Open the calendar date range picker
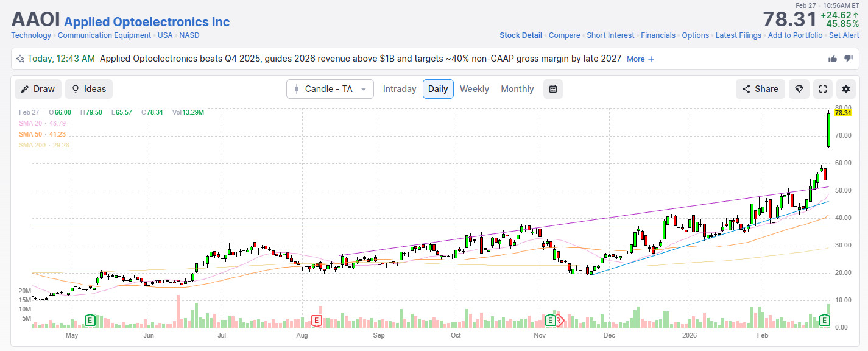Screen dimensions: 868x351 tap(552, 89)
